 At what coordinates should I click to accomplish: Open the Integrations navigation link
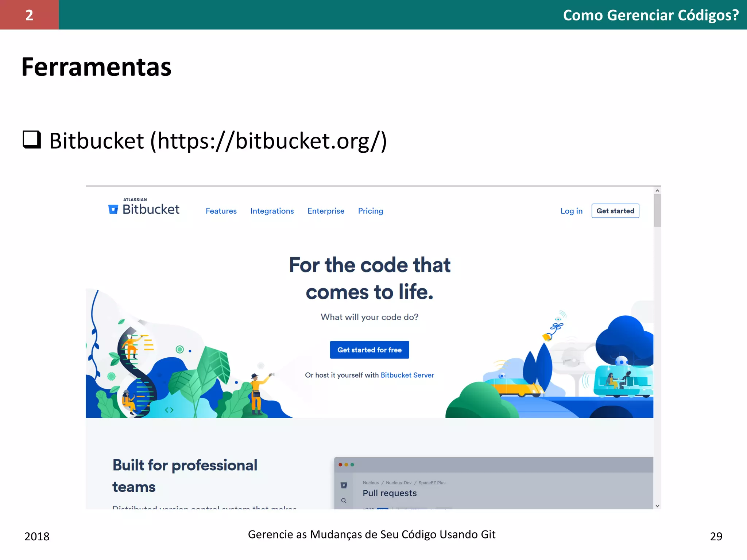(x=272, y=211)
